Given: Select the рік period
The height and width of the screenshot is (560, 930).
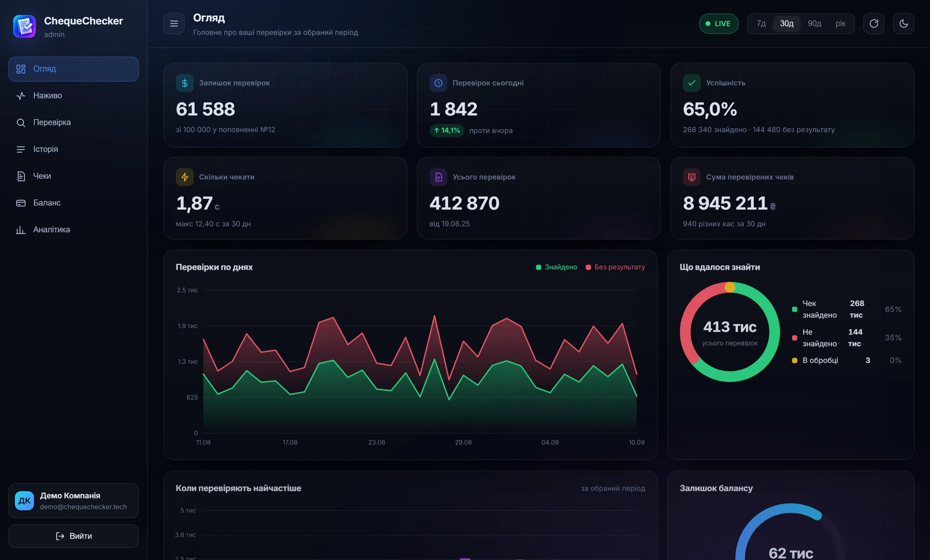Looking at the screenshot, I should tap(840, 24).
